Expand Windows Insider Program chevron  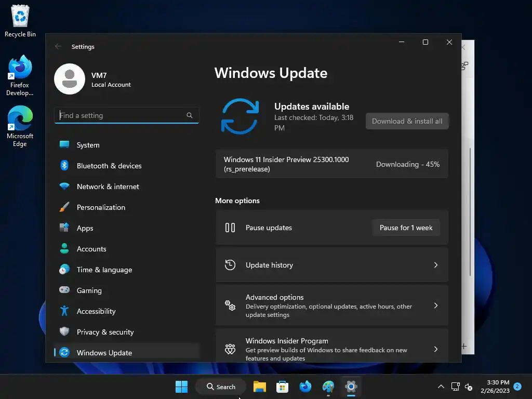[x=436, y=349]
